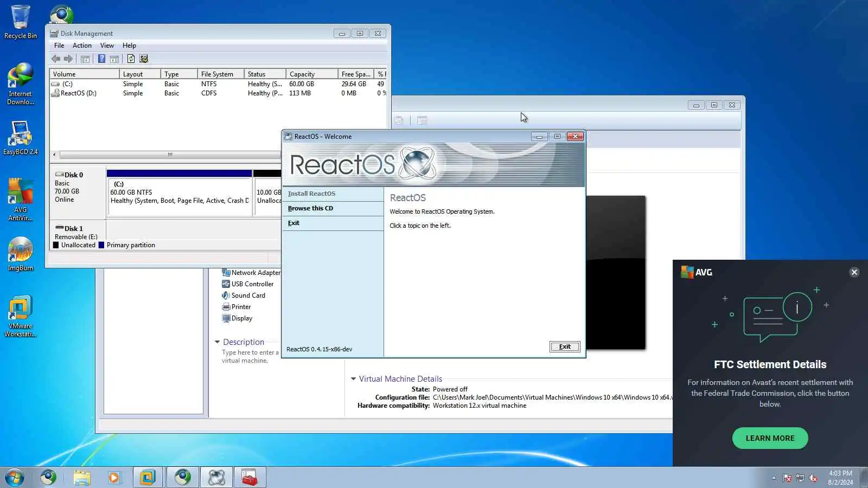
Task: Click LEARN MORE in the AVG popup
Action: coord(770,438)
